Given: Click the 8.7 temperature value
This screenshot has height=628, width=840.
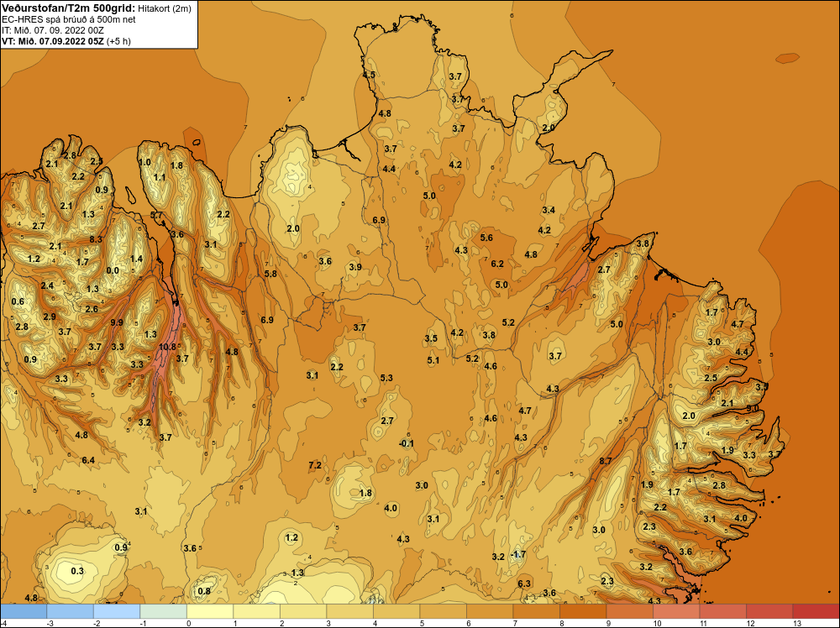Looking at the screenshot, I should point(606,460).
